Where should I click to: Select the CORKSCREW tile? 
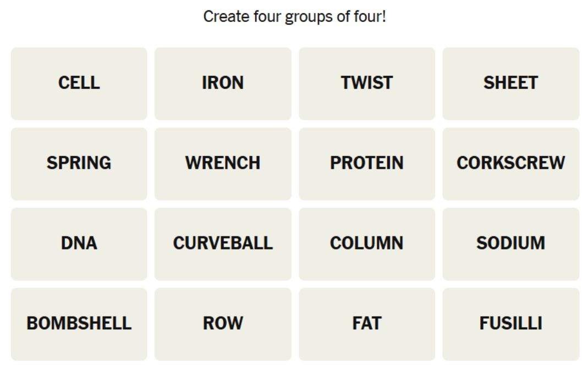tap(510, 163)
